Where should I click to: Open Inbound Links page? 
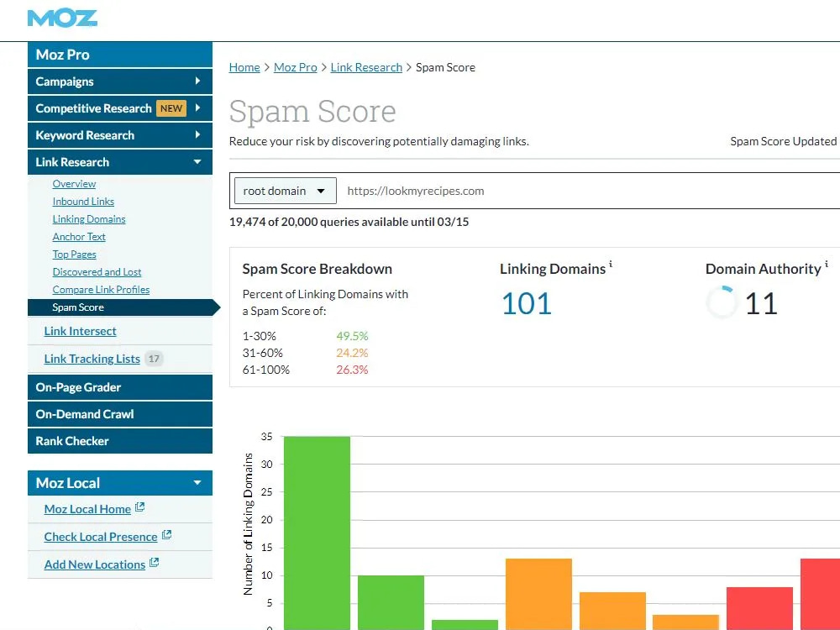click(83, 202)
